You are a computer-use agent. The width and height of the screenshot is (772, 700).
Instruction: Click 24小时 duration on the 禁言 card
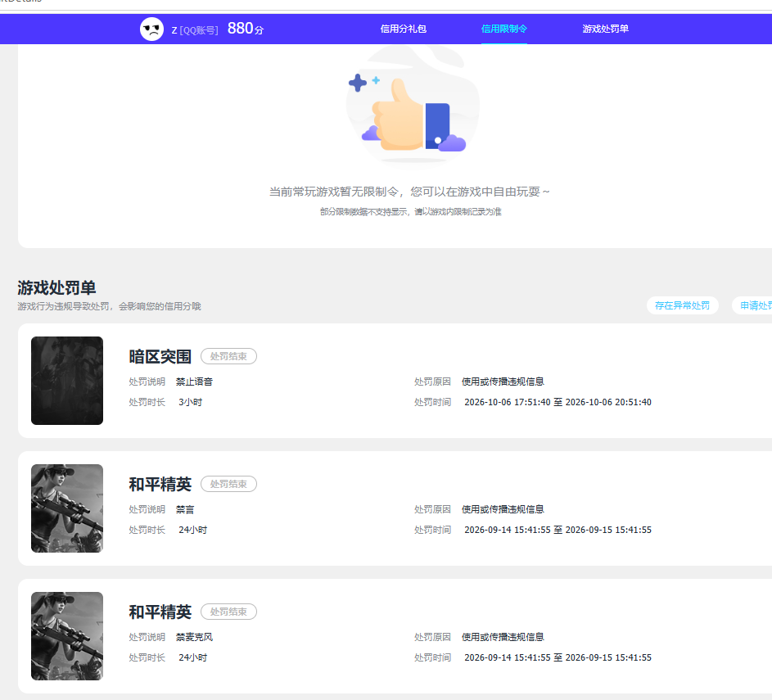pyautogui.click(x=193, y=530)
